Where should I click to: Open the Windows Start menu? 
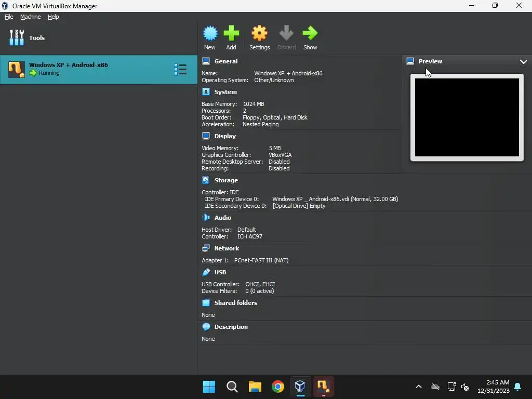(209, 387)
